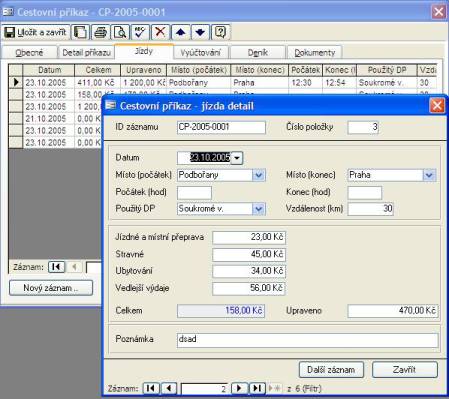Image resolution: width=449 pixels, height=399 pixels.
Task: Close the 'jízda detail' dialog window
Action: pos(437,106)
